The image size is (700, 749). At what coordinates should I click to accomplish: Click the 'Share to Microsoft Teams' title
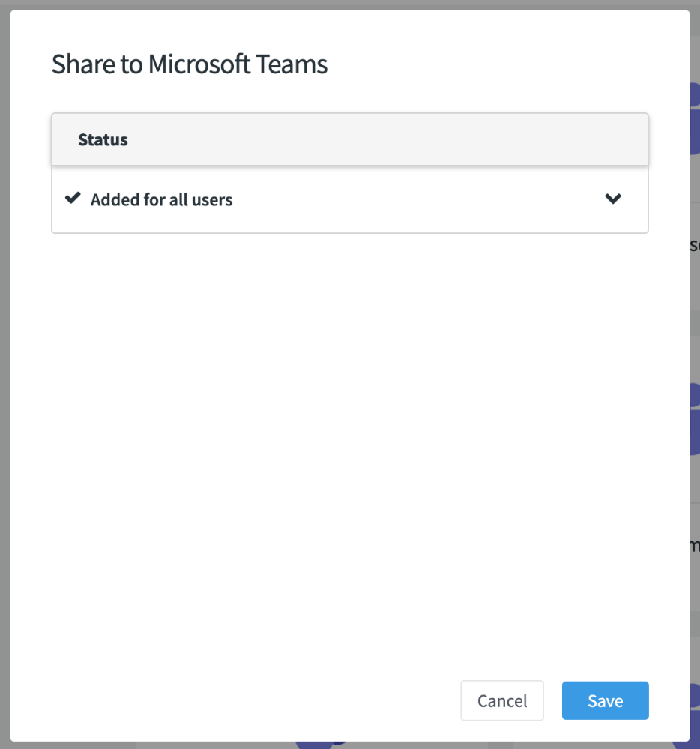[190, 64]
